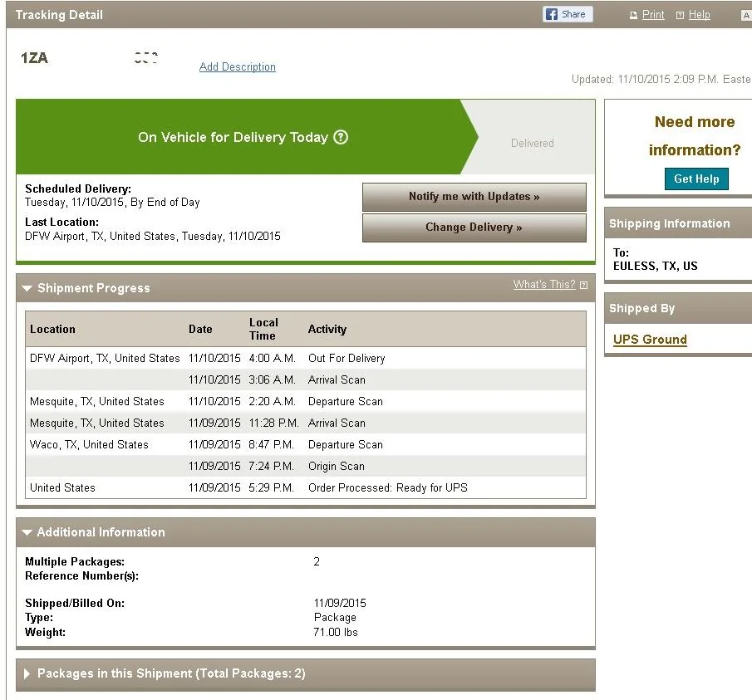Viewport: 752px width, 700px height.
Task: Collapse the Additional Information section
Action: point(27,532)
